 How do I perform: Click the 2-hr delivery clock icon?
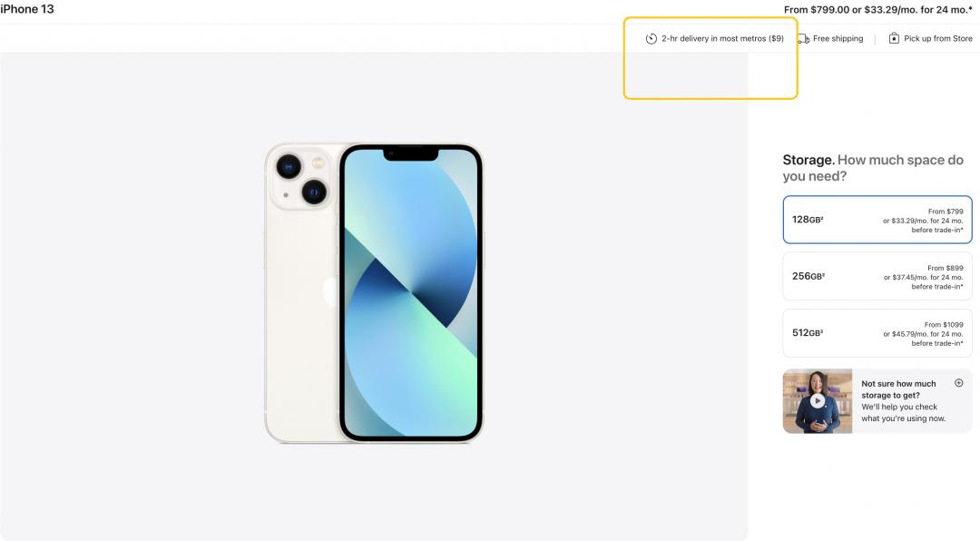coord(652,39)
